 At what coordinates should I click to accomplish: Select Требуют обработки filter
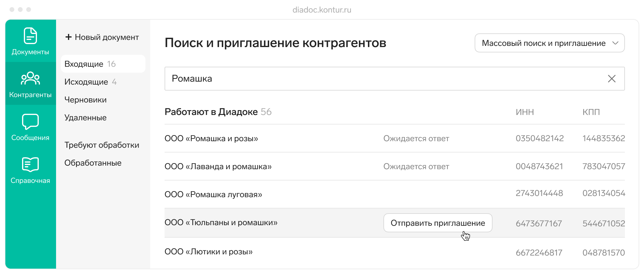click(102, 145)
